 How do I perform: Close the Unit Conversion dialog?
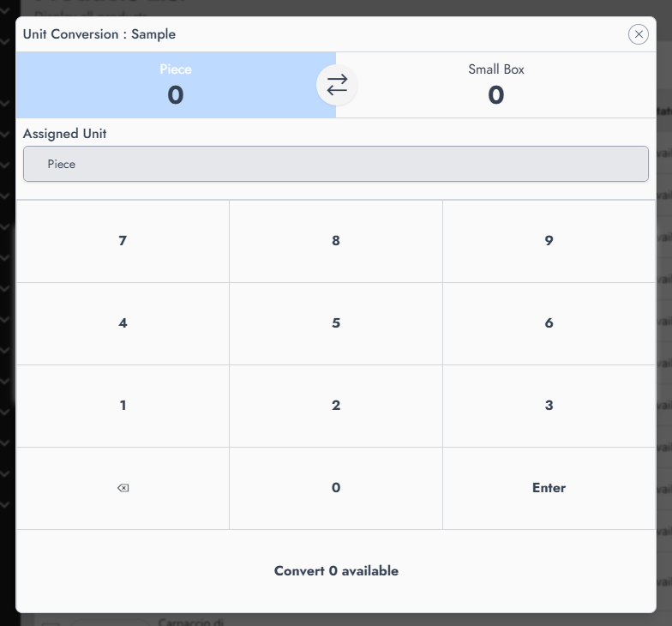click(x=638, y=34)
